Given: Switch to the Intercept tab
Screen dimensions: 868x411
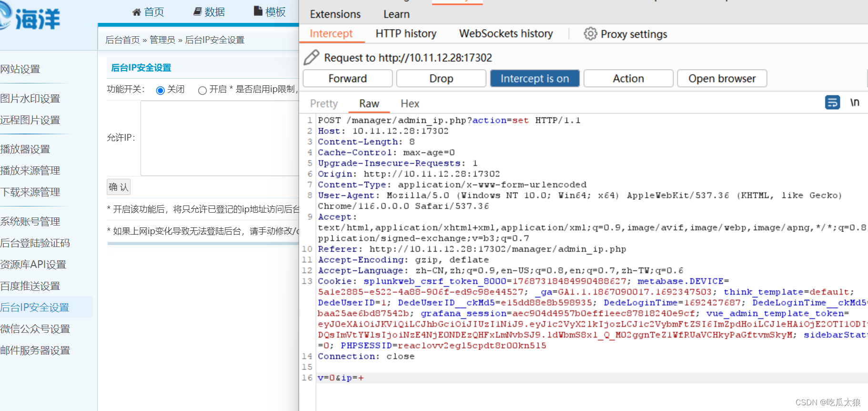Looking at the screenshot, I should click(331, 34).
